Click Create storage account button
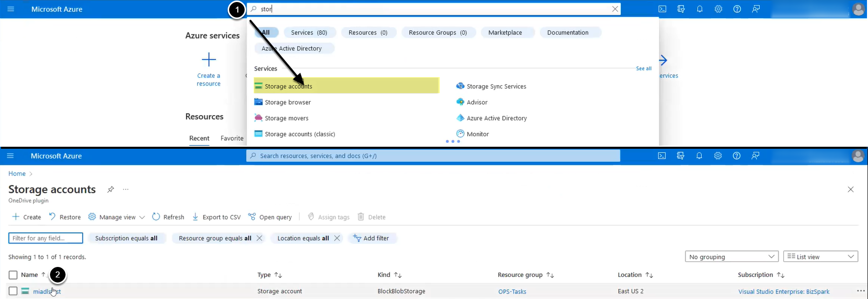 (x=27, y=217)
